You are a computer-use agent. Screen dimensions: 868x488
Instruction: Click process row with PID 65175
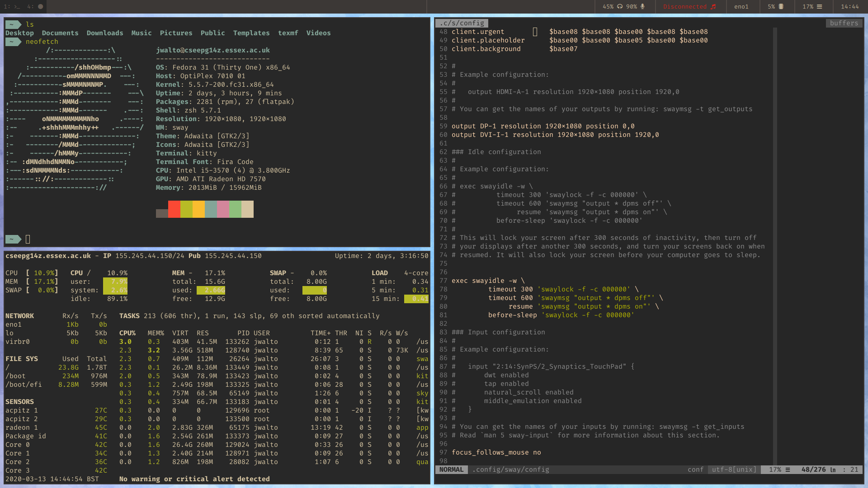[x=274, y=427]
